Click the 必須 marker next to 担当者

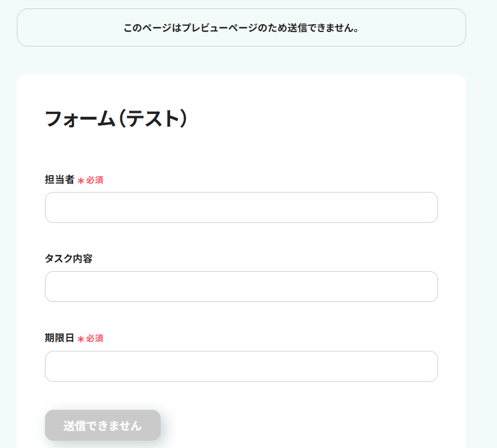point(94,180)
